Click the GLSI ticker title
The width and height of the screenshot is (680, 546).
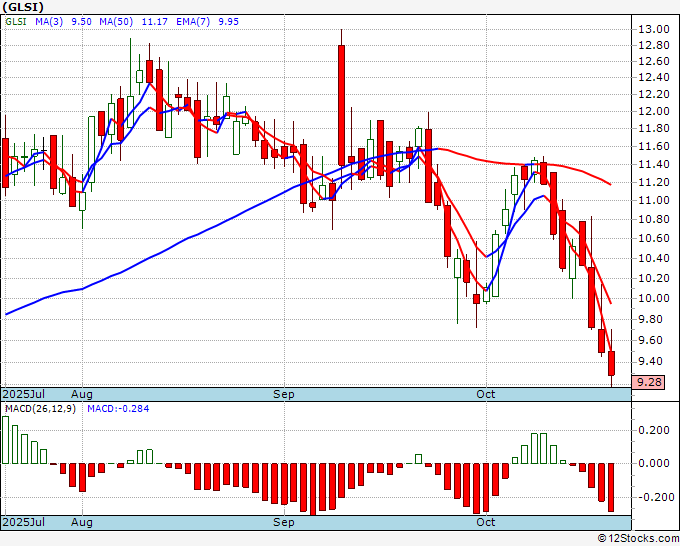(23, 7)
